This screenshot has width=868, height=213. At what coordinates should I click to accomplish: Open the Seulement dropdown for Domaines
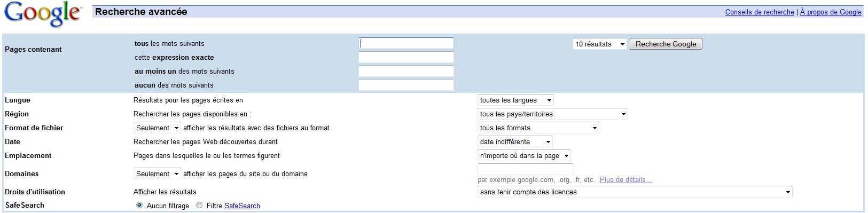tap(157, 173)
